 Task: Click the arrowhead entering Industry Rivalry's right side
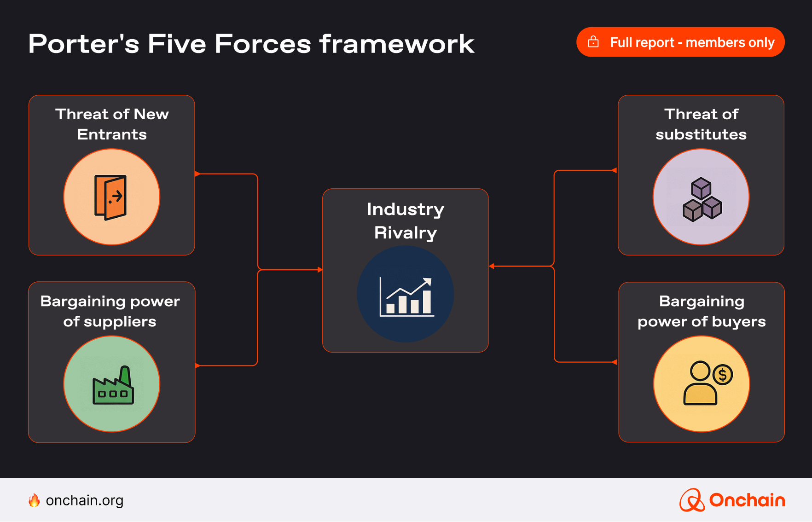point(492,266)
